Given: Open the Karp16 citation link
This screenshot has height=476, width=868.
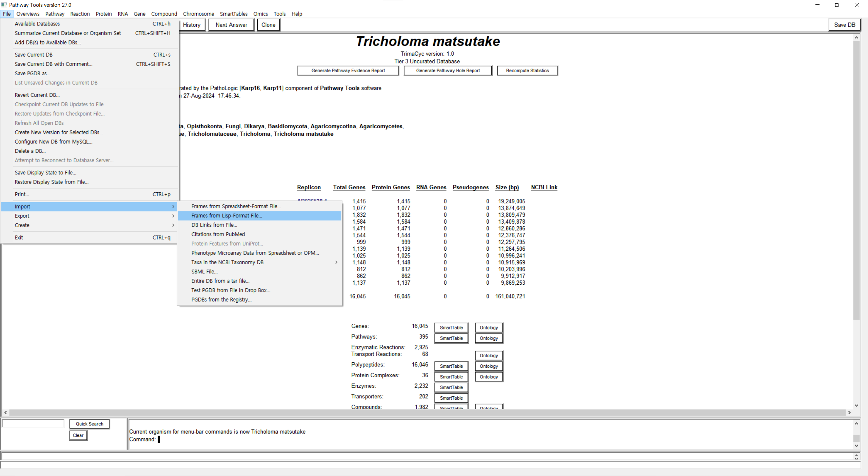Looking at the screenshot, I should click(x=250, y=88).
